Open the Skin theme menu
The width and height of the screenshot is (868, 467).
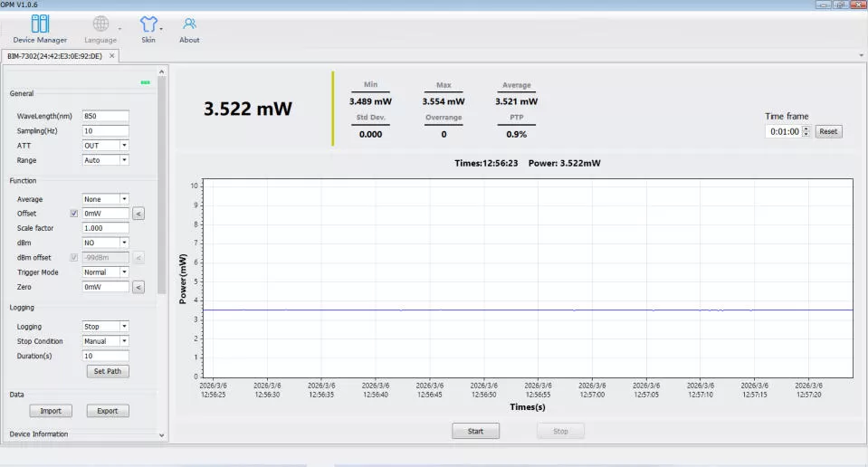[x=148, y=29]
